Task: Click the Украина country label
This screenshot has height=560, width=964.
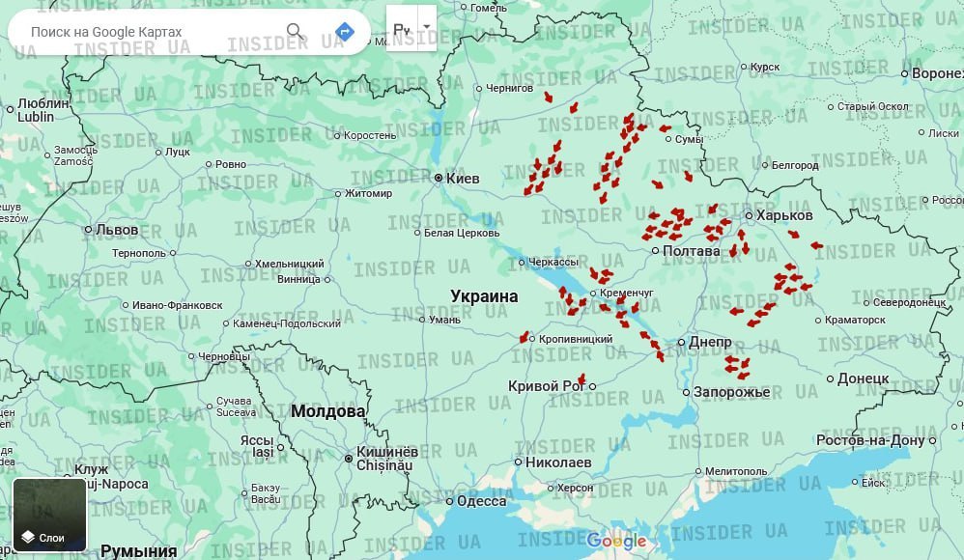Action: click(484, 296)
